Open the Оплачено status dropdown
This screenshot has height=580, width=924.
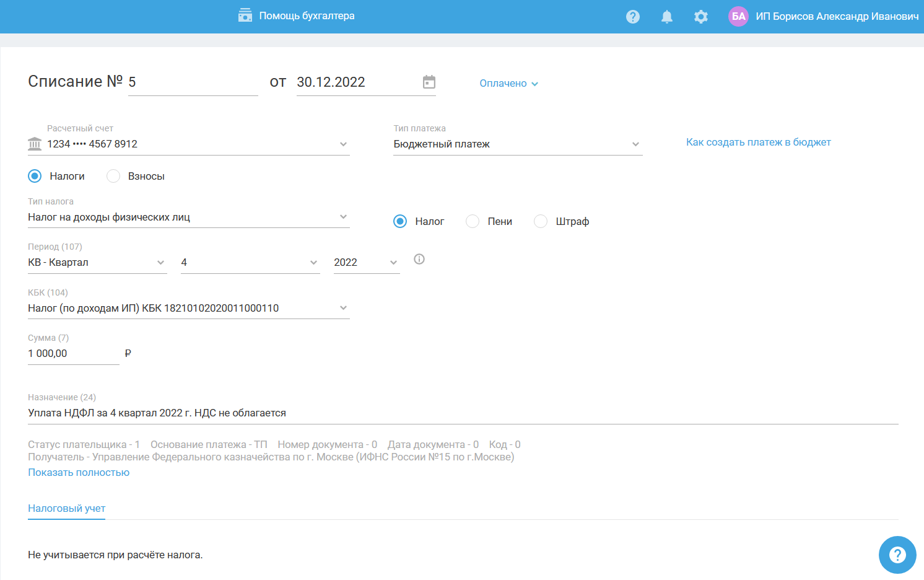508,84
